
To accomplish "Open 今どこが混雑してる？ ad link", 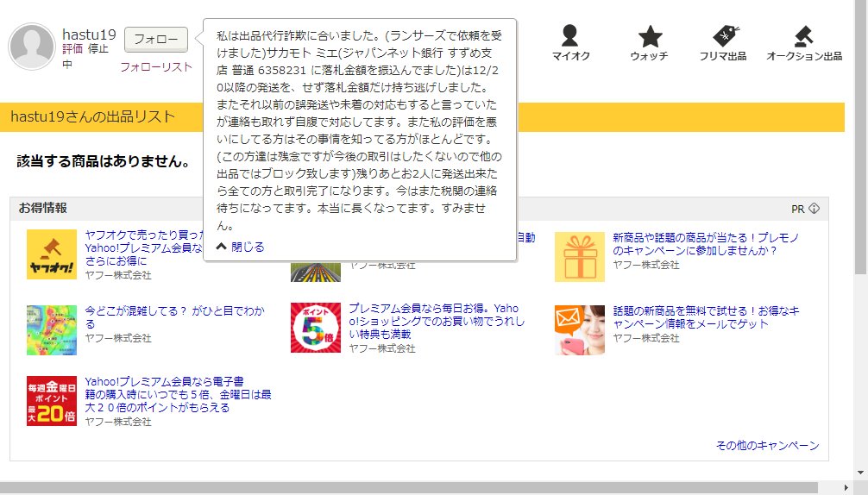I will point(175,316).
